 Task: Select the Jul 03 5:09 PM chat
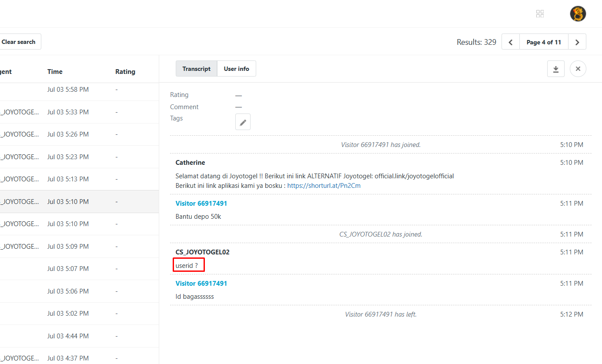[79, 247]
